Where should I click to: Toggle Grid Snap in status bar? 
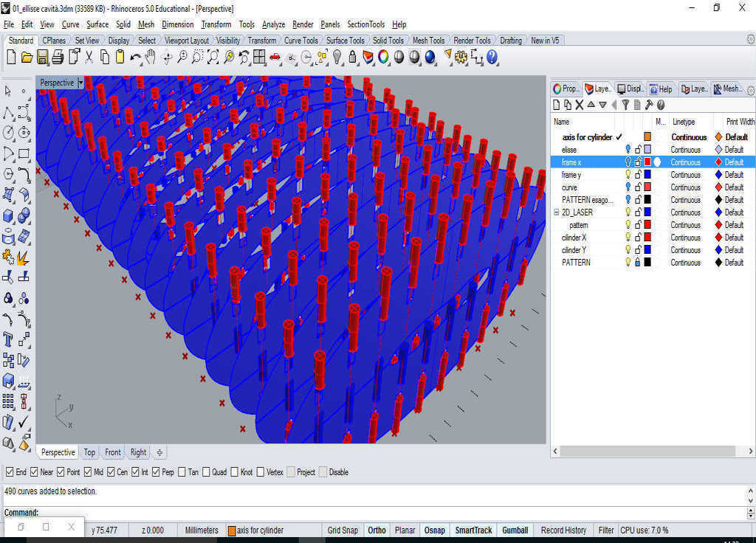[343, 530]
